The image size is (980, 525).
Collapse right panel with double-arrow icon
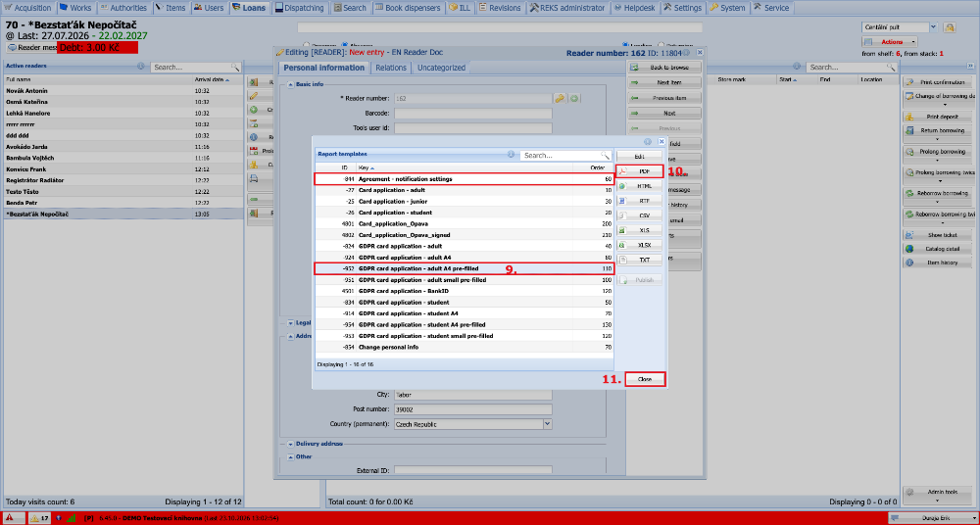[970, 66]
